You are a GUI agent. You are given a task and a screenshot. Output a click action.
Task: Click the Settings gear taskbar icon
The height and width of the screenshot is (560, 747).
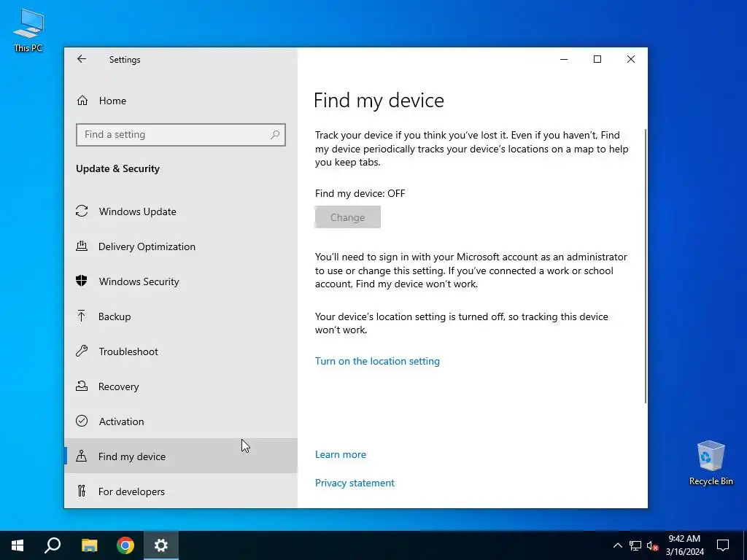click(x=161, y=545)
